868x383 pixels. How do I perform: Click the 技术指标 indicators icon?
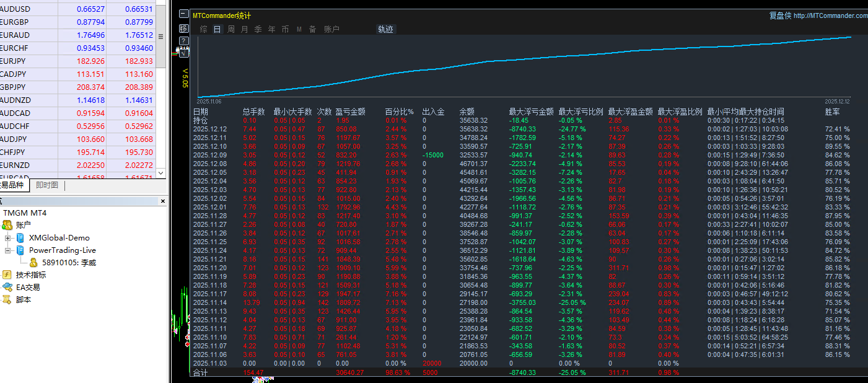coord(7,275)
